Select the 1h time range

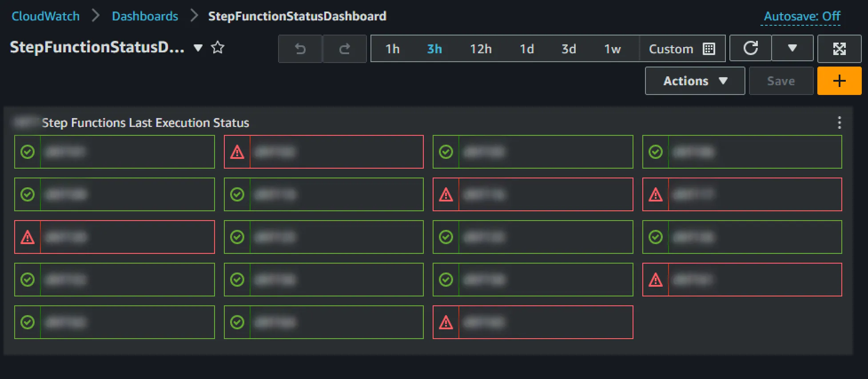pos(392,49)
